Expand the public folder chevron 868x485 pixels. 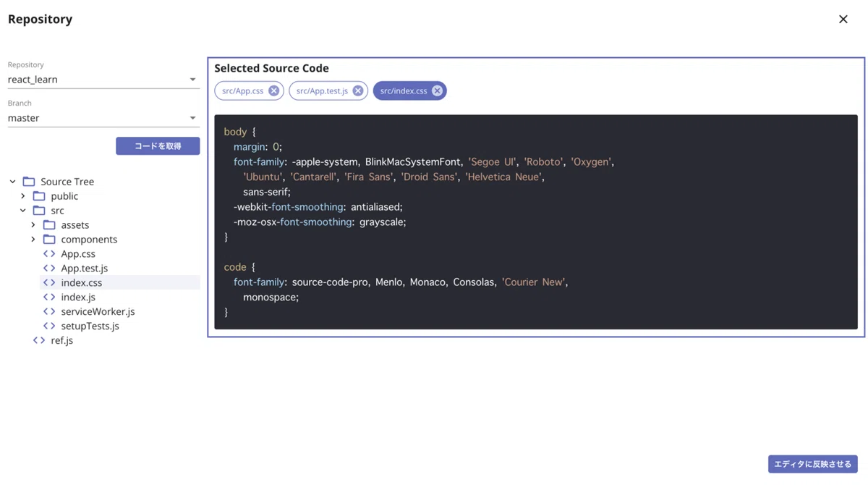(22, 196)
